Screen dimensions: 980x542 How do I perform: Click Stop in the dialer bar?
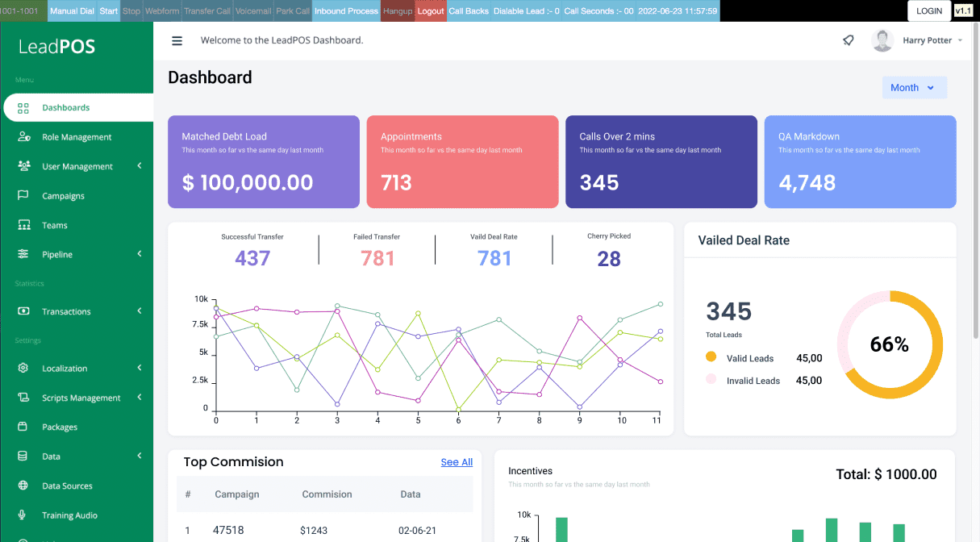[131, 11]
